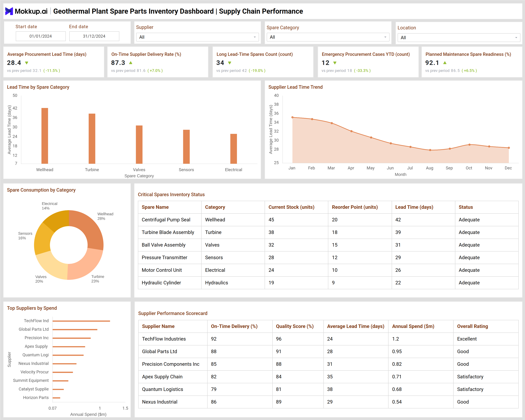Image resolution: width=525 pixels, height=420 pixels.
Task: Click the On-Time Supplier Delivery Rate card title
Action: point(146,54)
